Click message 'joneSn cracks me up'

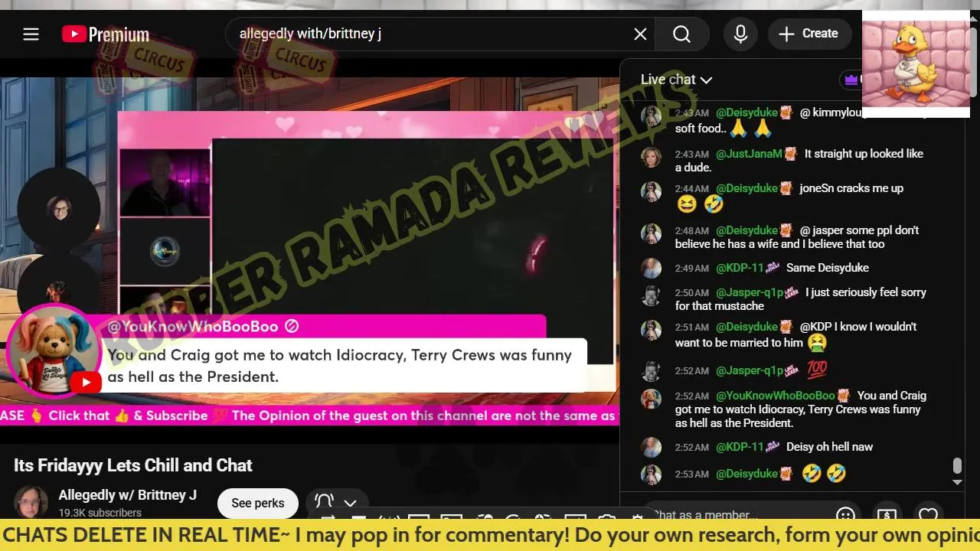(851, 188)
